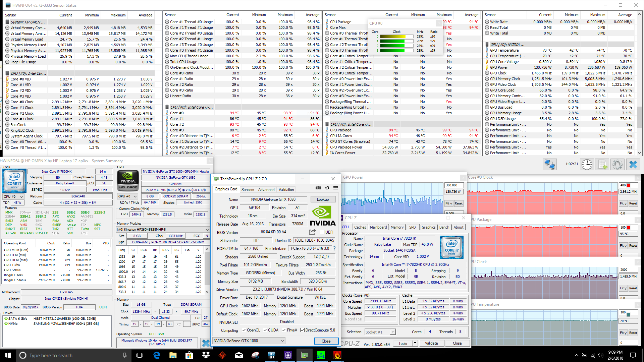Open the GPU-Z hamburger menu icon
The image size is (644, 362).
click(335, 188)
